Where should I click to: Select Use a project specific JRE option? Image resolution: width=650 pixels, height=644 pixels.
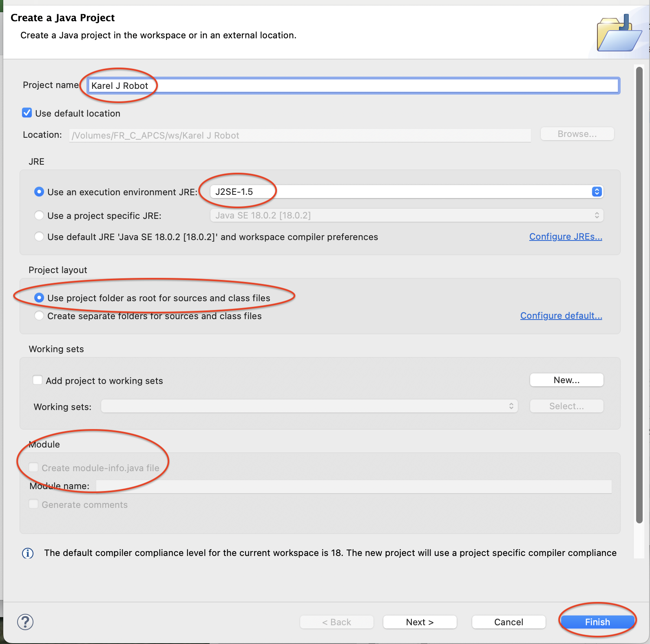39,215
